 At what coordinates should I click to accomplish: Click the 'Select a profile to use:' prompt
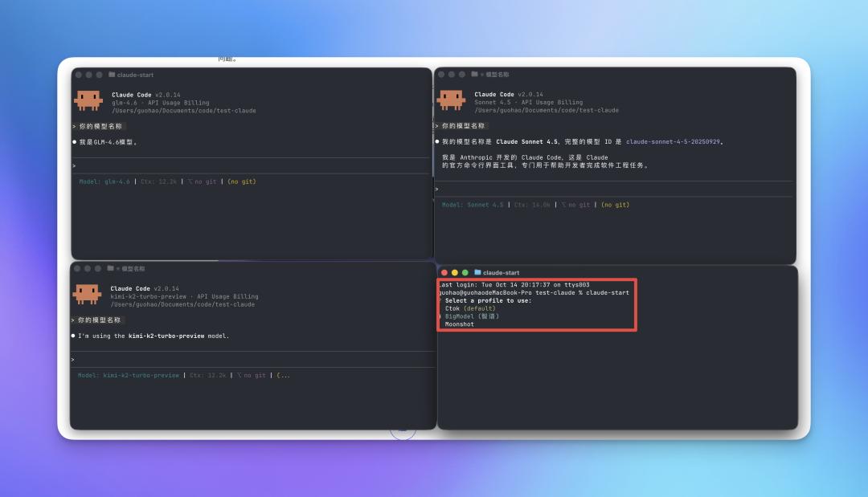tap(489, 301)
